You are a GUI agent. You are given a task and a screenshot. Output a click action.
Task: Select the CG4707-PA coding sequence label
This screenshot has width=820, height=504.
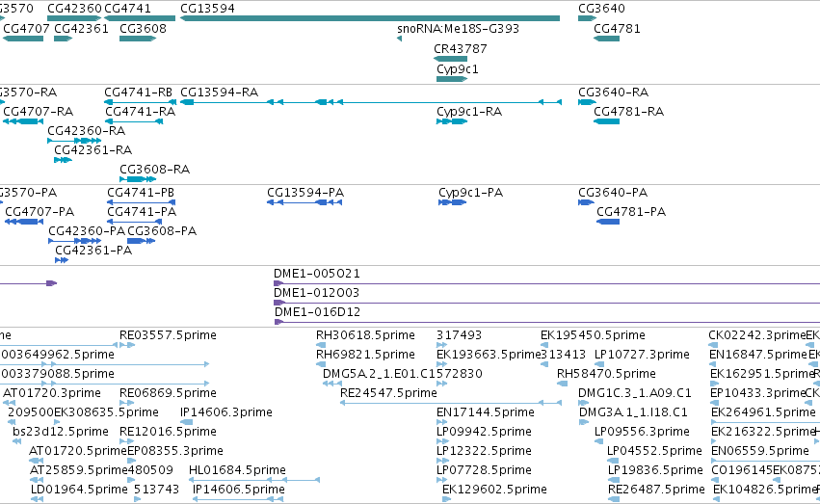click(x=40, y=212)
